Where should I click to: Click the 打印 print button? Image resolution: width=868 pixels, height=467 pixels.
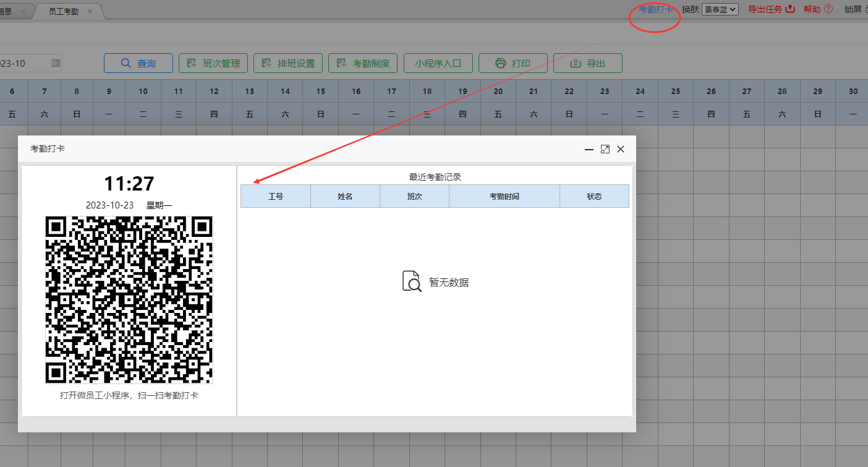coord(513,63)
